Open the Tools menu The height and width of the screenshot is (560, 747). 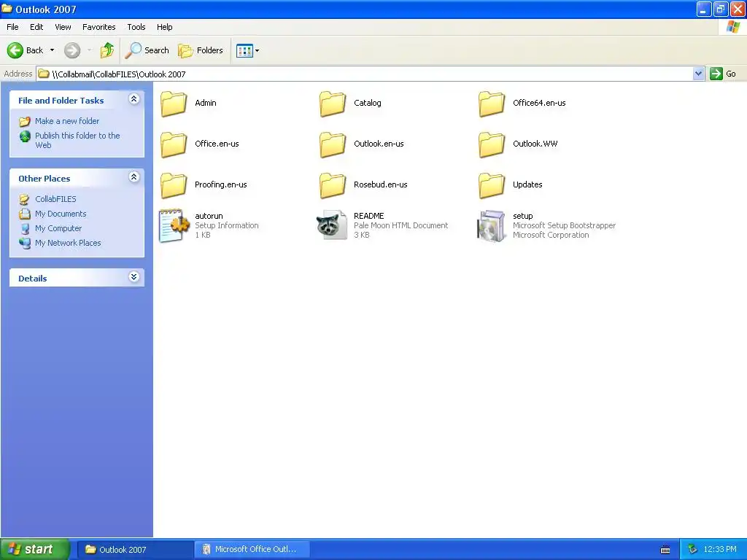136,27
